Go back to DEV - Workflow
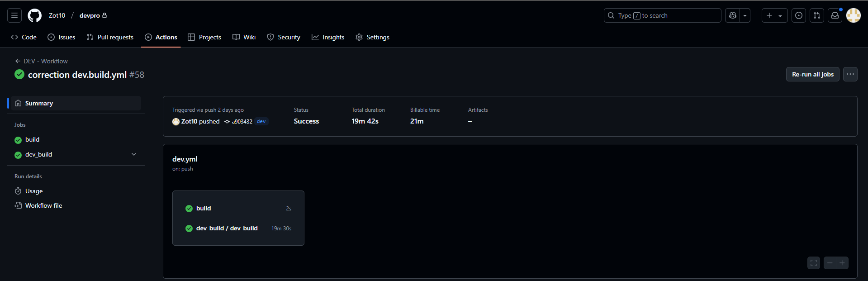This screenshot has height=281, width=868. (x=41, y=61)
